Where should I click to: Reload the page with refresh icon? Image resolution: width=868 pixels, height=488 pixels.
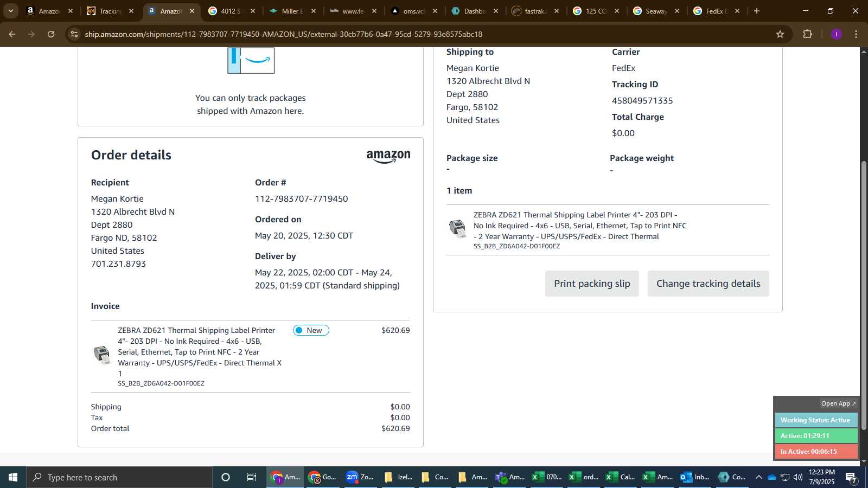point(51,34)
